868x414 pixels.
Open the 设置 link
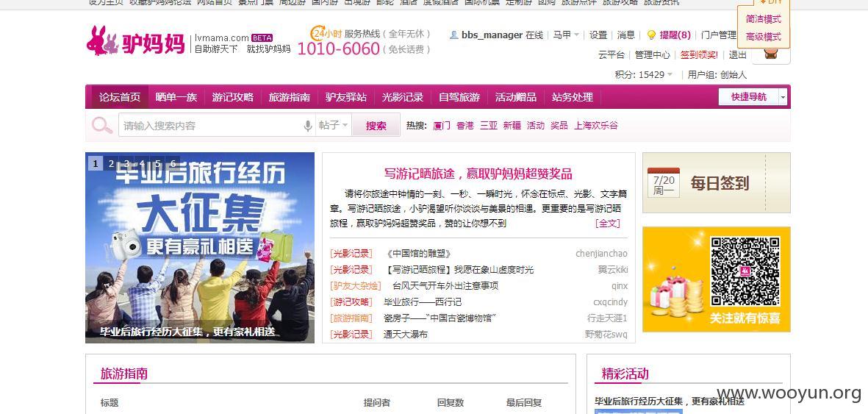point(598,35)
